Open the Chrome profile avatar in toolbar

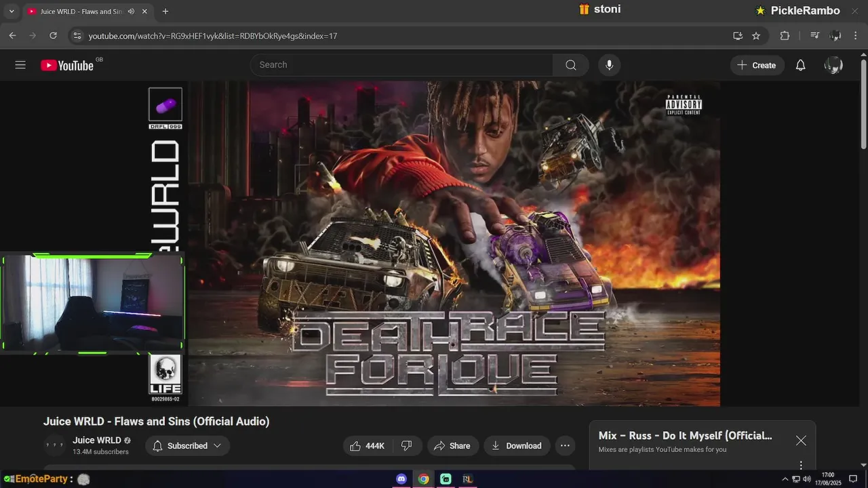tap(835, 36)
